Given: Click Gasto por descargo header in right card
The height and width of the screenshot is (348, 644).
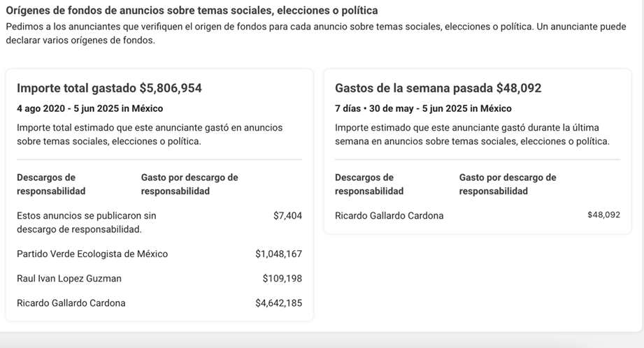Looking at the screenshot, I should click(508, 184).
